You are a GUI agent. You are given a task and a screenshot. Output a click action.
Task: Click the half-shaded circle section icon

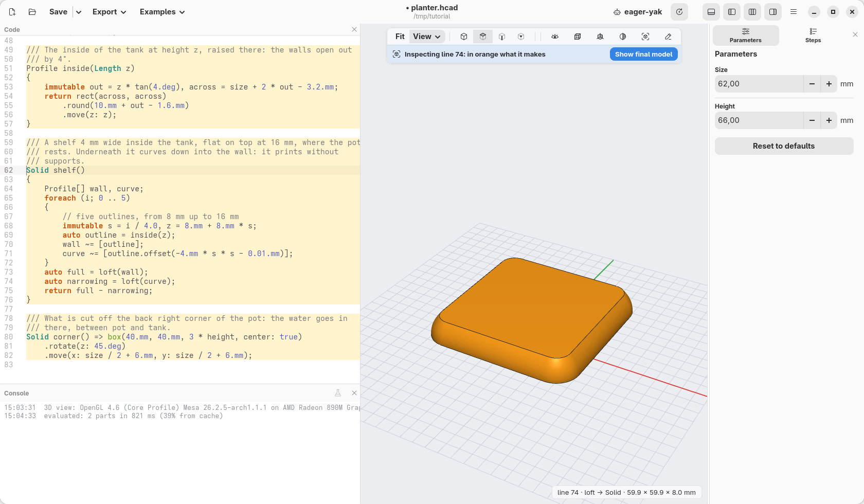point(623,37)
